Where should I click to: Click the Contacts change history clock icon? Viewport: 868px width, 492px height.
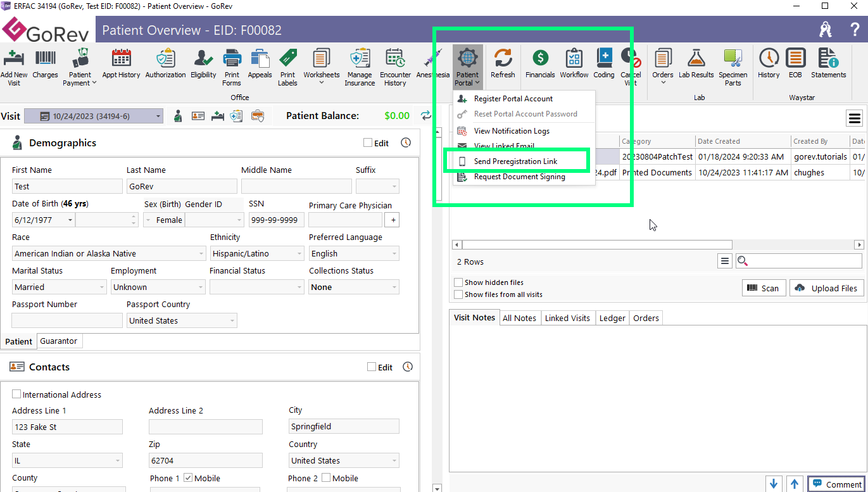[408, 367]
